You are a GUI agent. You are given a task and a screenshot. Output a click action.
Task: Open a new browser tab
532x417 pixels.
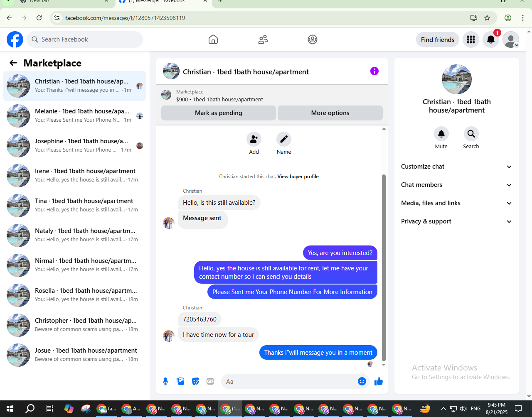220,1
